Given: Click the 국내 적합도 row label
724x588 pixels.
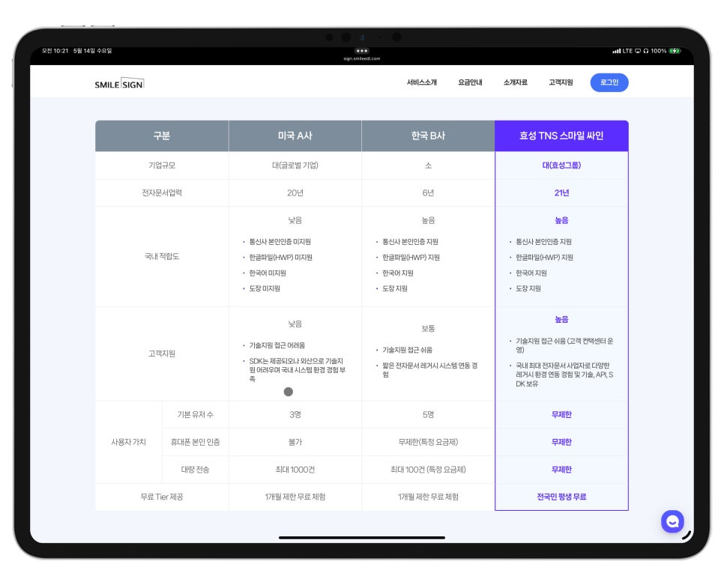Looking at the screenshot, I should tap(162, 256).
